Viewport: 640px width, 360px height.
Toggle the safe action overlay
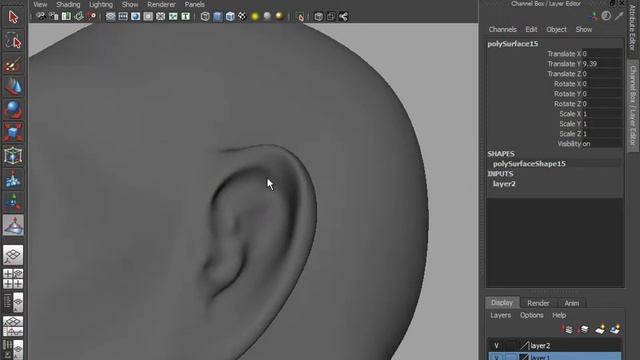pyautogui.click(x=173, y=16)
